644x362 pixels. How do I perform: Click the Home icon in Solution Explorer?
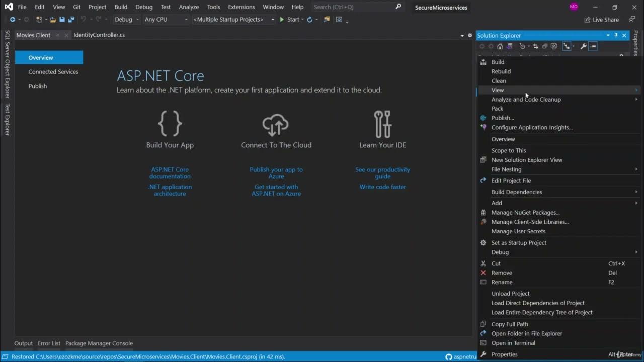point(500,46)
